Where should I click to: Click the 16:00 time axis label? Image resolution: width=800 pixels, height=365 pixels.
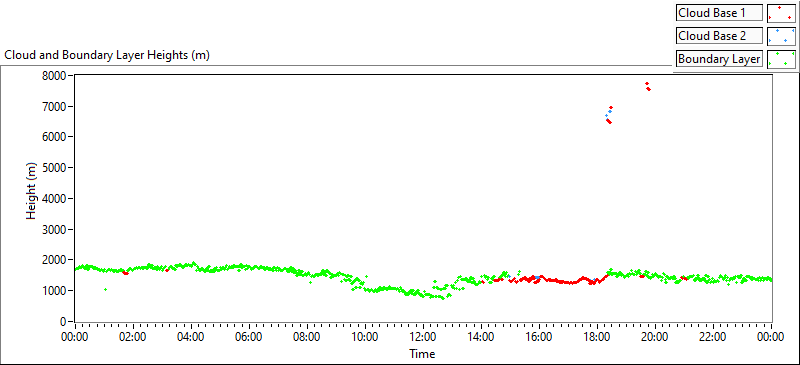[539, 337]
